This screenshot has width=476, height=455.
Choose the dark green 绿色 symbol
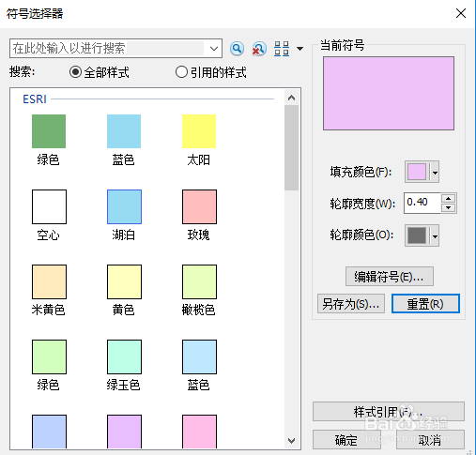point(49,131)
